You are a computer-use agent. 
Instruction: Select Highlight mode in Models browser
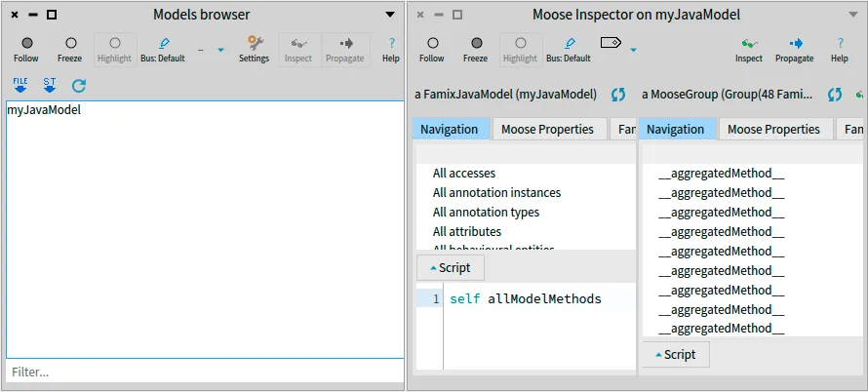click(114, 50)
